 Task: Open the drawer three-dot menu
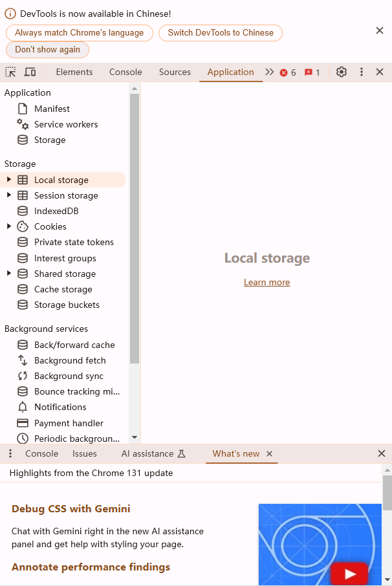(10, 453)
